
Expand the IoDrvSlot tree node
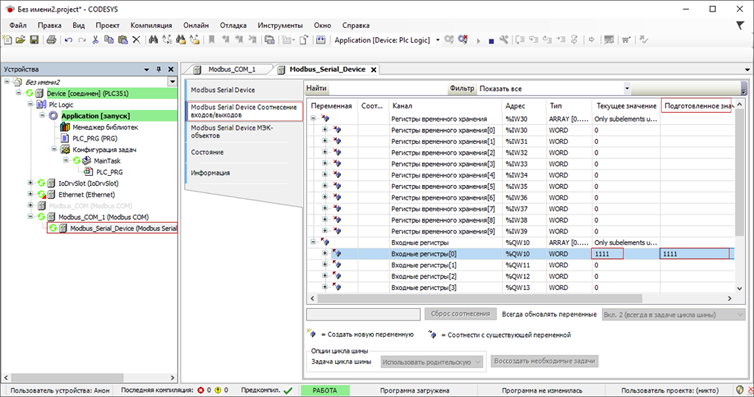pyautogui.click(x=30, y=183)
